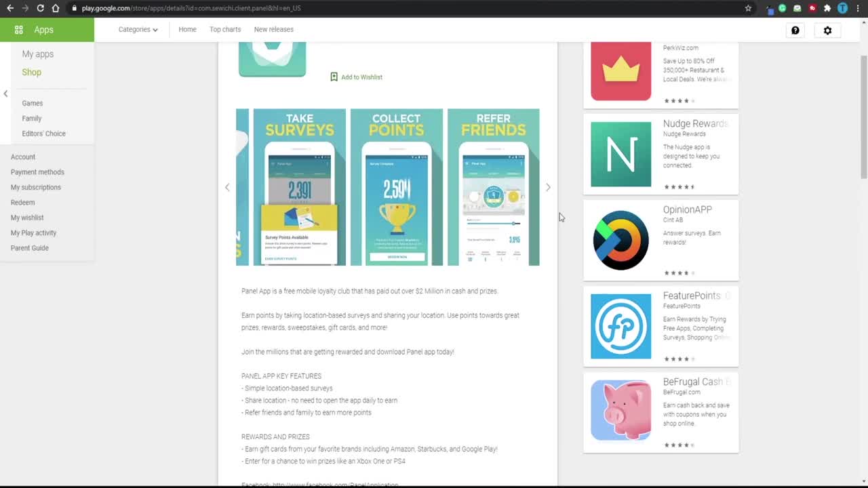Click the OpinionAPP title
The image size is (868, 488).
687,210
